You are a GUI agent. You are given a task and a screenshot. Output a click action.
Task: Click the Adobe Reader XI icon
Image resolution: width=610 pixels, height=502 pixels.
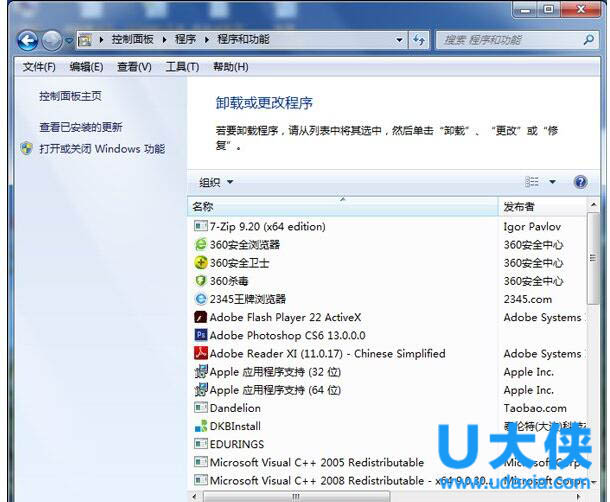(200, 353)
